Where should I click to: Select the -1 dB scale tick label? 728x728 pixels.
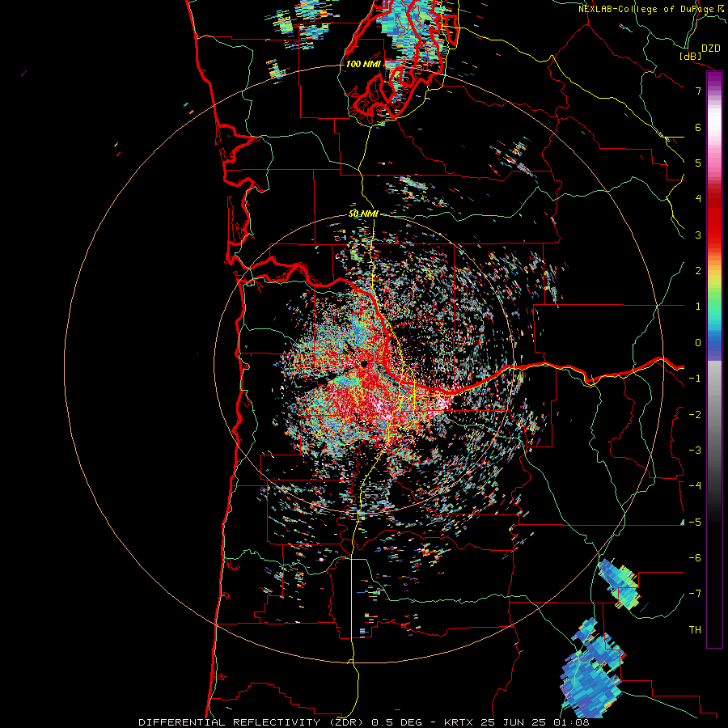point(695,379)
